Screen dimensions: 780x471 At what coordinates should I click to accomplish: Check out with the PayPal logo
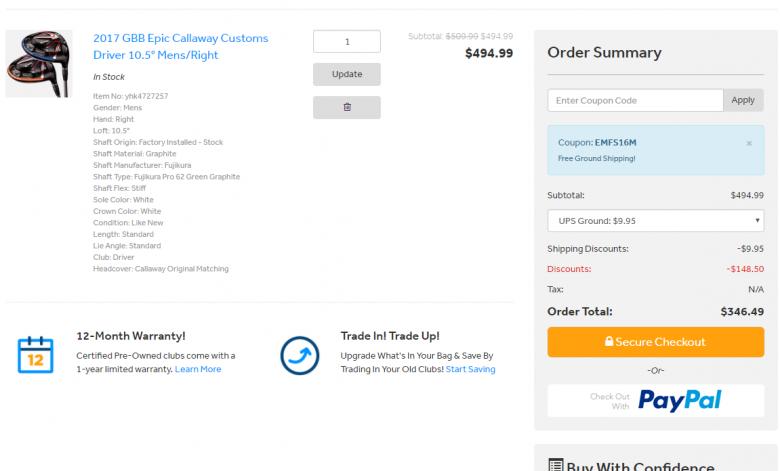click(680, 401)
